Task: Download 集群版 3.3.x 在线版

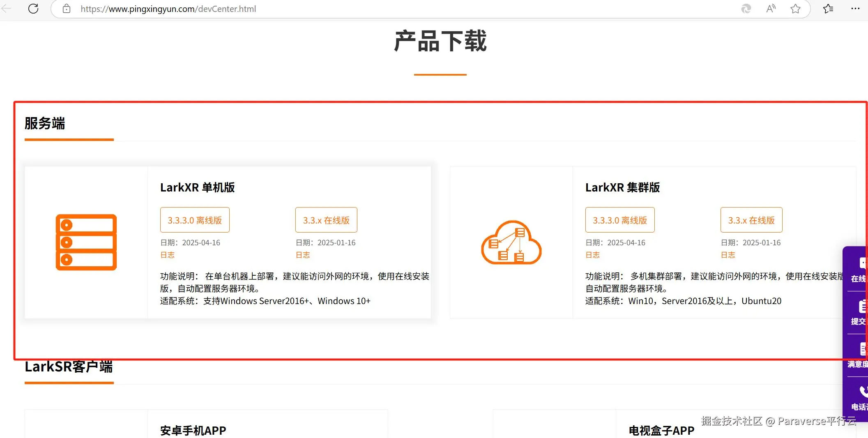Action: [751, 220]
